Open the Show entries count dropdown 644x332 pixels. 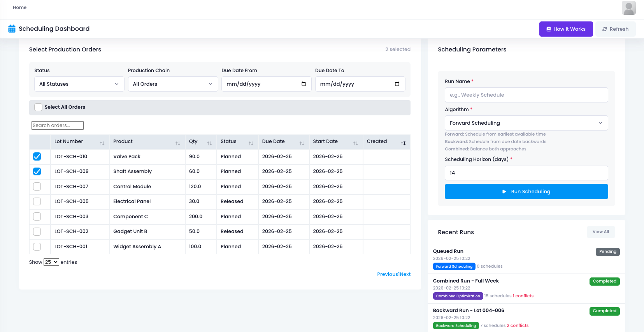tap(51, 262)
